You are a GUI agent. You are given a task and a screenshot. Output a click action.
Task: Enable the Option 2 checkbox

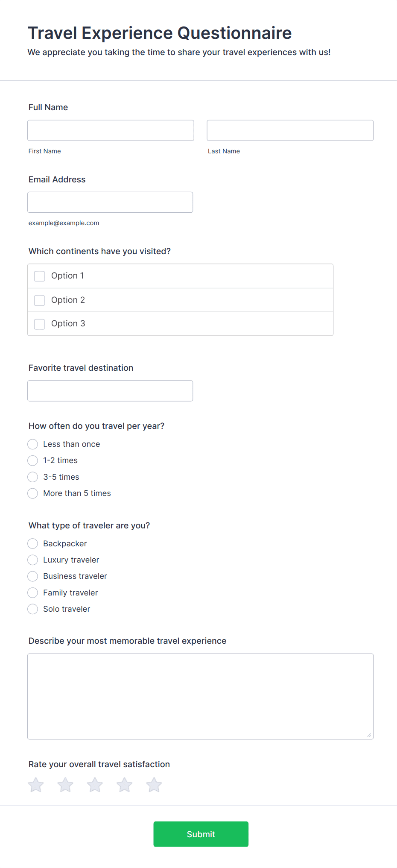39,300
